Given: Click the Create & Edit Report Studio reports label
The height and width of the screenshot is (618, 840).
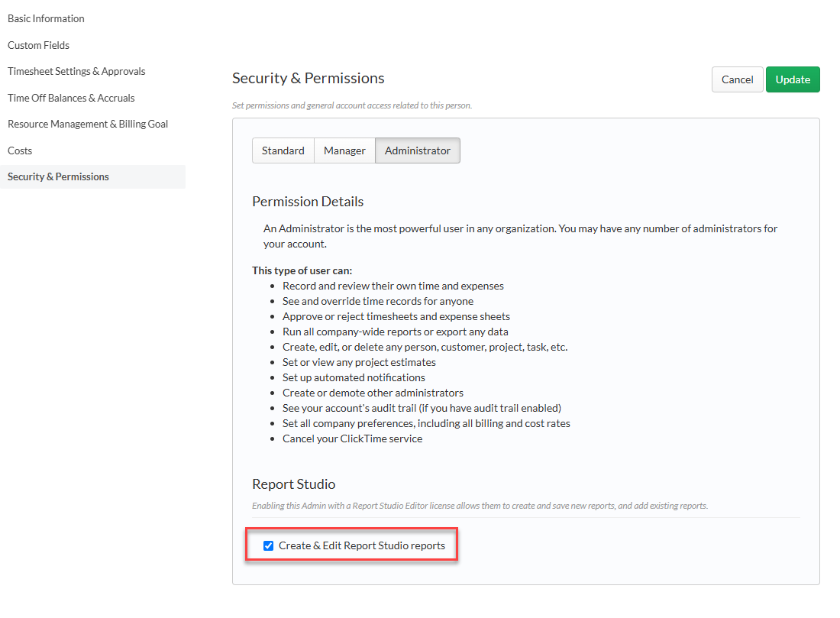Looking at the screenshot, I should 362,545.
